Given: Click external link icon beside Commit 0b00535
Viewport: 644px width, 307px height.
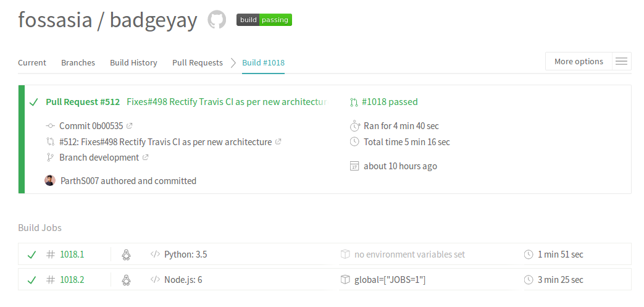Looking at the screenshot, I should click(x=130, y=125).
